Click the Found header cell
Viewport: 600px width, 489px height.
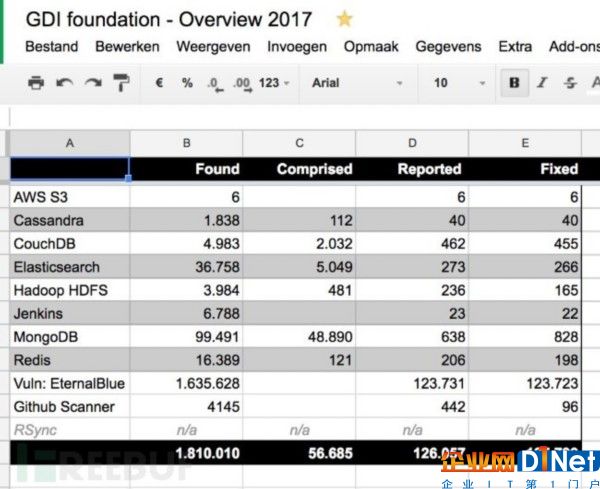pos(186,169)
